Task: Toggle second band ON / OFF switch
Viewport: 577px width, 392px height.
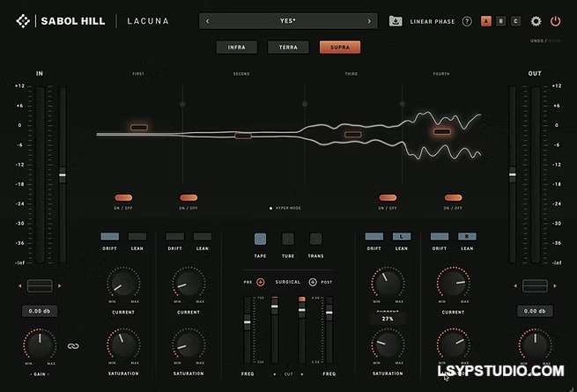Action: [189, 197]
